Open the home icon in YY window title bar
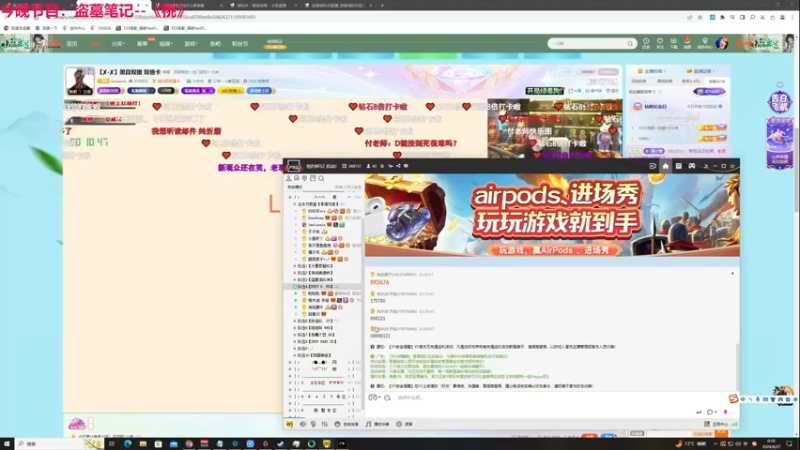The image size is (800, 450). (665, 166)
